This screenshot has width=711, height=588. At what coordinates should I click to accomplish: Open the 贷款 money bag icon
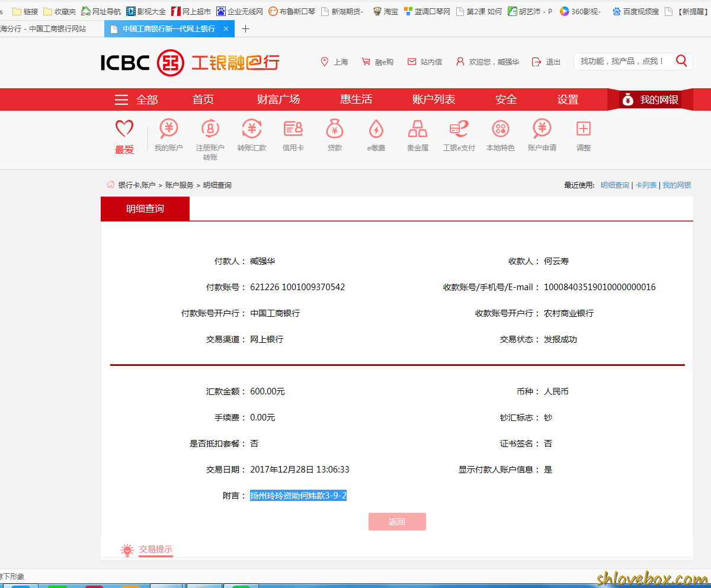click(x=335, y=128)
